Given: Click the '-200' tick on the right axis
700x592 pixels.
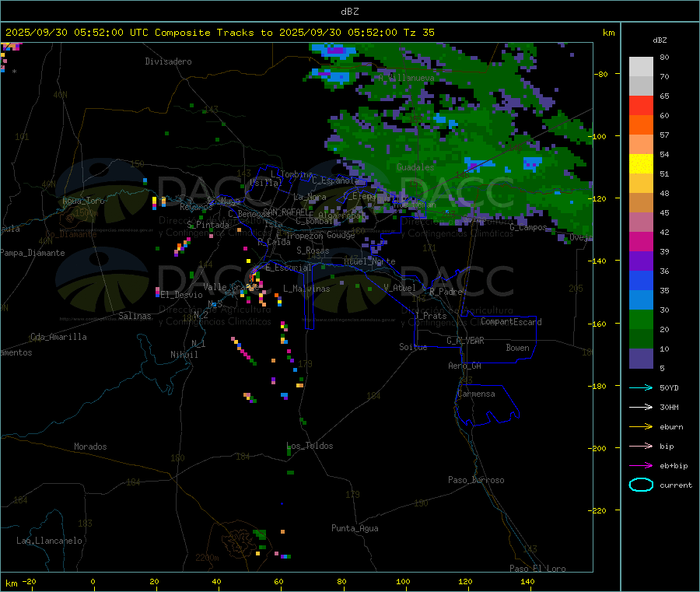Looking at the screenshot, I should (x=599, y=448).
